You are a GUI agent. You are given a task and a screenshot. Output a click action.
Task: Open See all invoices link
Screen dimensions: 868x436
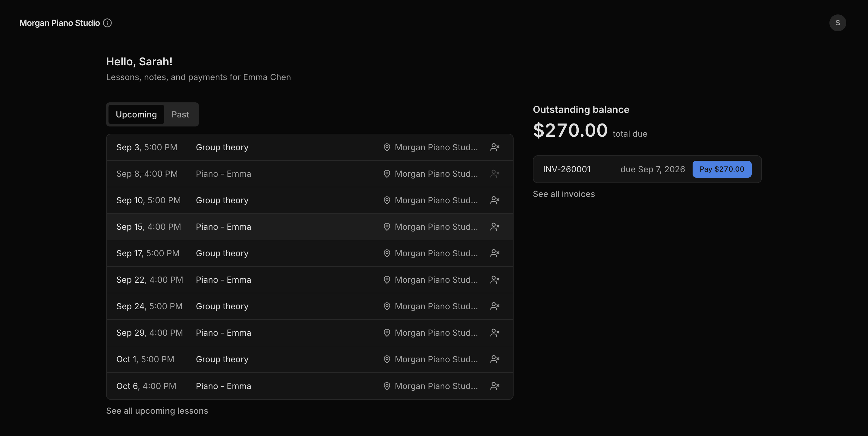[x=564, y=194]
